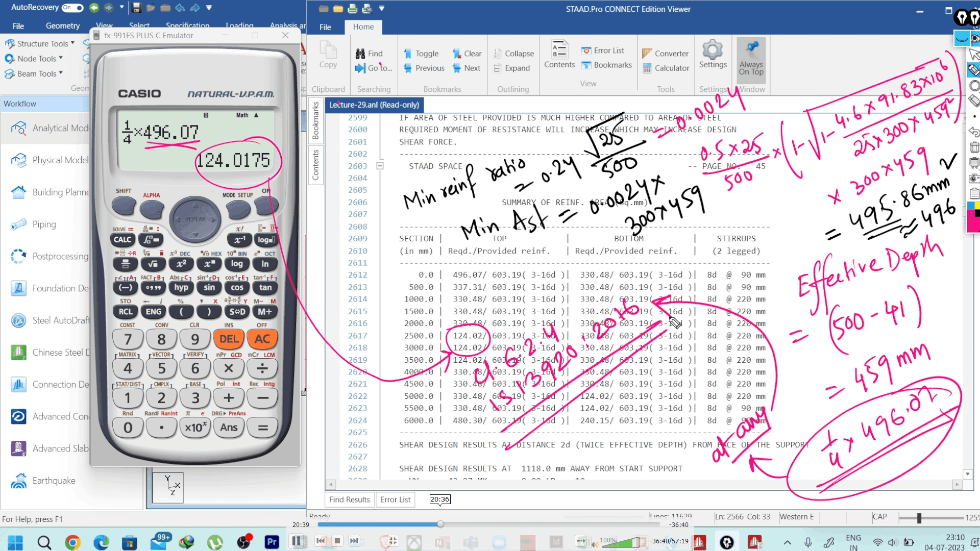Collapse outlining with the Collapse button
The height and width of the screenshot is (551, 980).
(x=513, y=54)
